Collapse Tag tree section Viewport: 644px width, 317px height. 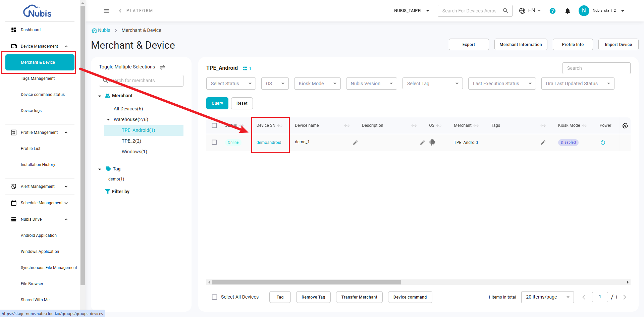tap(100, 169)
